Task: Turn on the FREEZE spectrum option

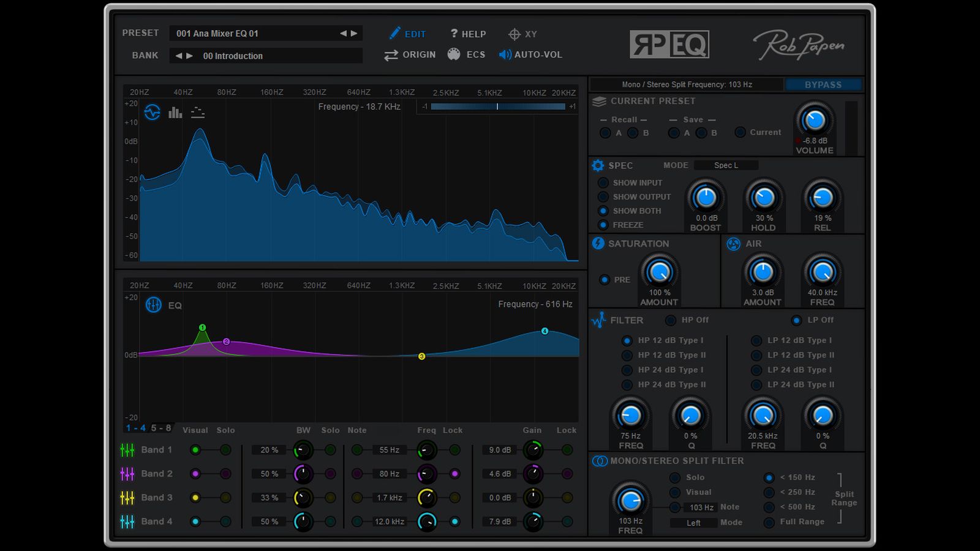Action: click(603, 225)
